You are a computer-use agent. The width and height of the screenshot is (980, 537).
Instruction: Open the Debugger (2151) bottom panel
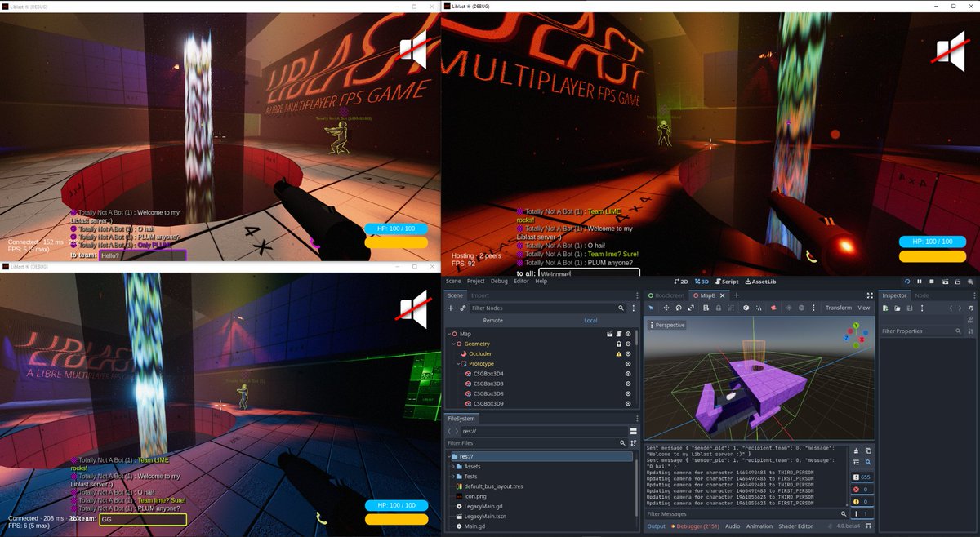pos(694,526)
